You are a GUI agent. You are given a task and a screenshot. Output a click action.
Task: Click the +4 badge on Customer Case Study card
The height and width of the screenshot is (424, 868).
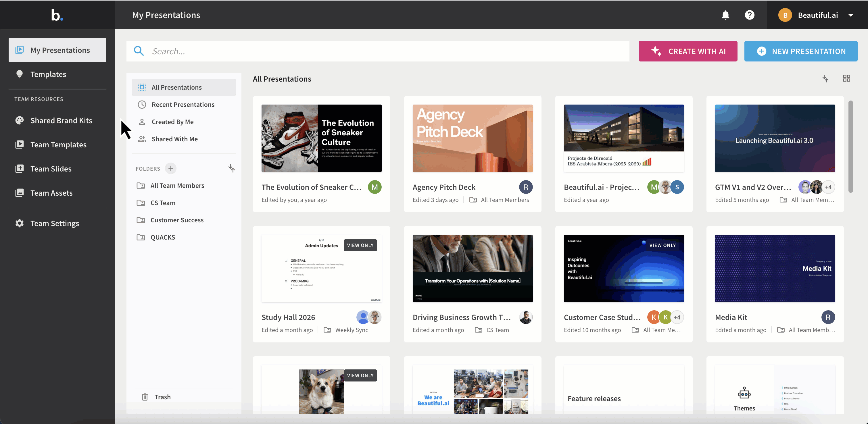(677, 317)
